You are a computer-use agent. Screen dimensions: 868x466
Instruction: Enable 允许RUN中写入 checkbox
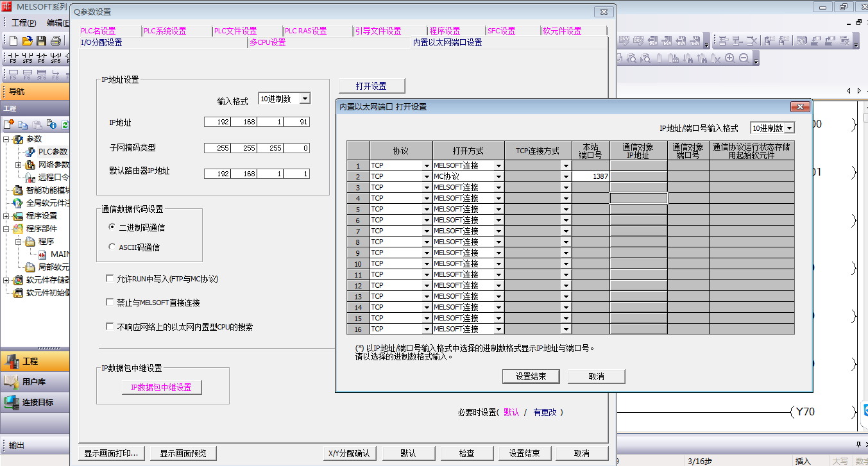tap(110, 279)
